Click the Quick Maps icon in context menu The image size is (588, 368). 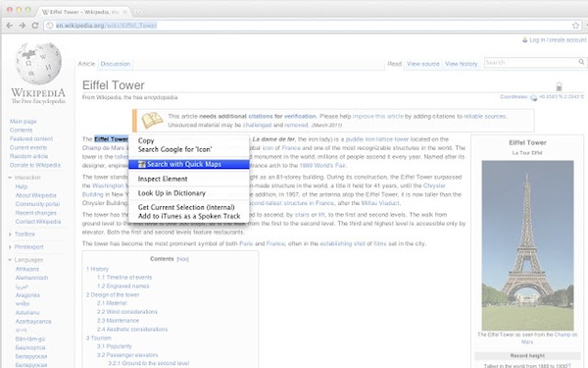tap(141, 164)
